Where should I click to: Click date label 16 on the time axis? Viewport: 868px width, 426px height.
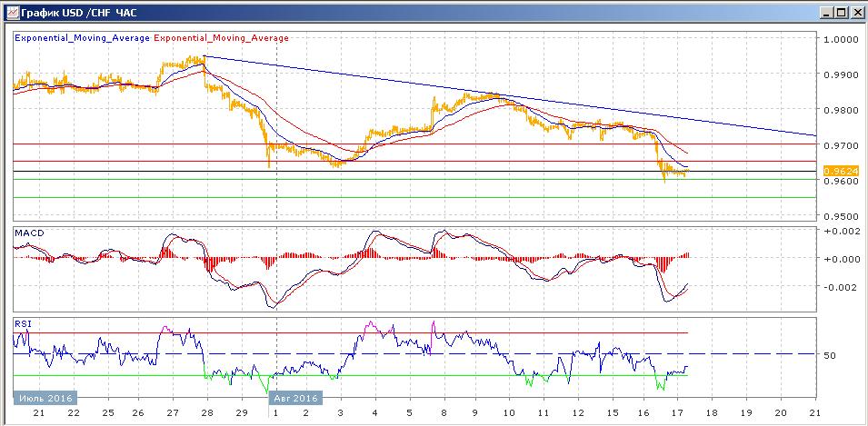click(644, 412)
